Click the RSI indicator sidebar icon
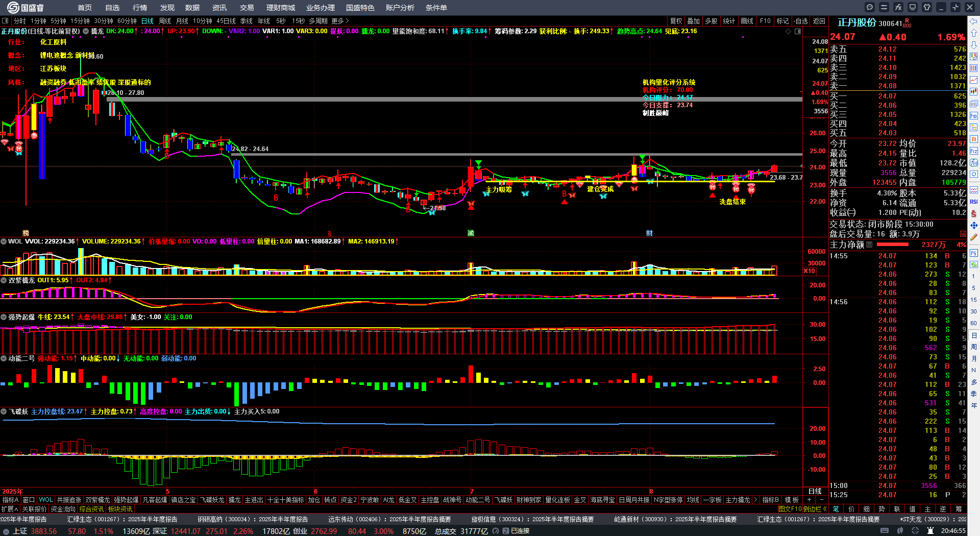 [974, 202]
